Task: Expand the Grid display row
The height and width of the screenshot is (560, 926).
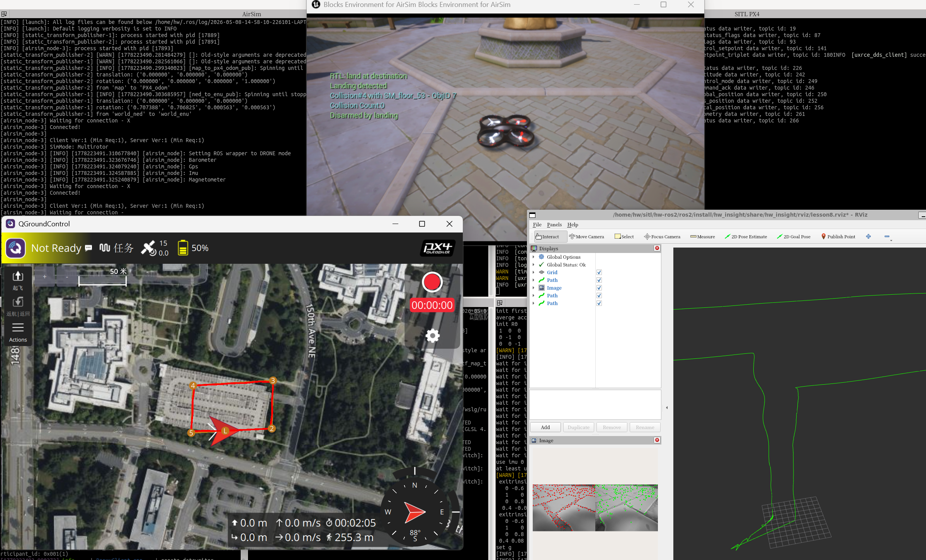Action: [x=534, y=272]
